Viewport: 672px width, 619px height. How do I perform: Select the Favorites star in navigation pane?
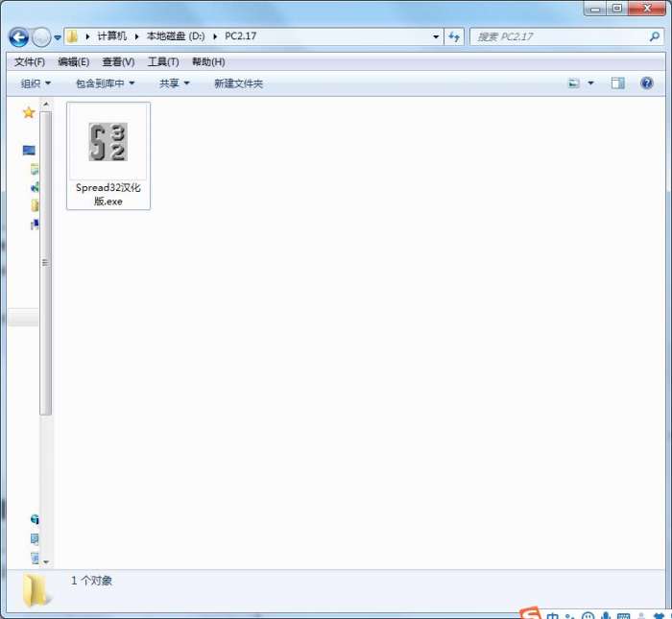click(29, 112)
